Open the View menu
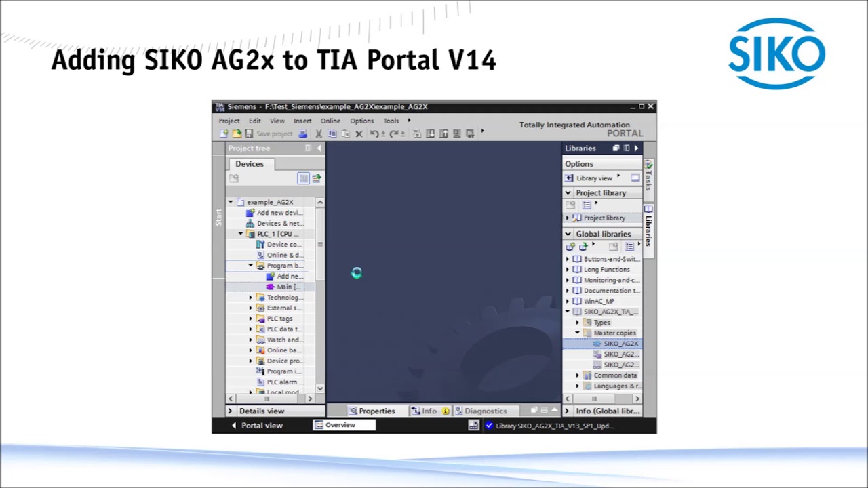868x488 pixels. click(x=277, y=121)
